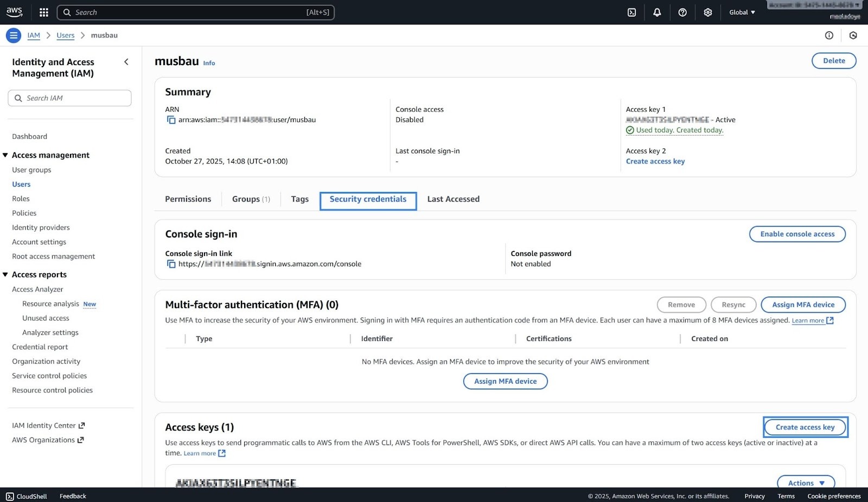Collapse the Access reports section
Screen dimensions: 868x502
tap(5, 274)
